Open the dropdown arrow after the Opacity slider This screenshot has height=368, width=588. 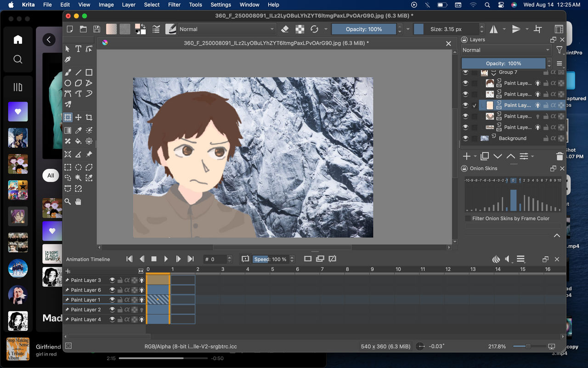click(407, 29)
